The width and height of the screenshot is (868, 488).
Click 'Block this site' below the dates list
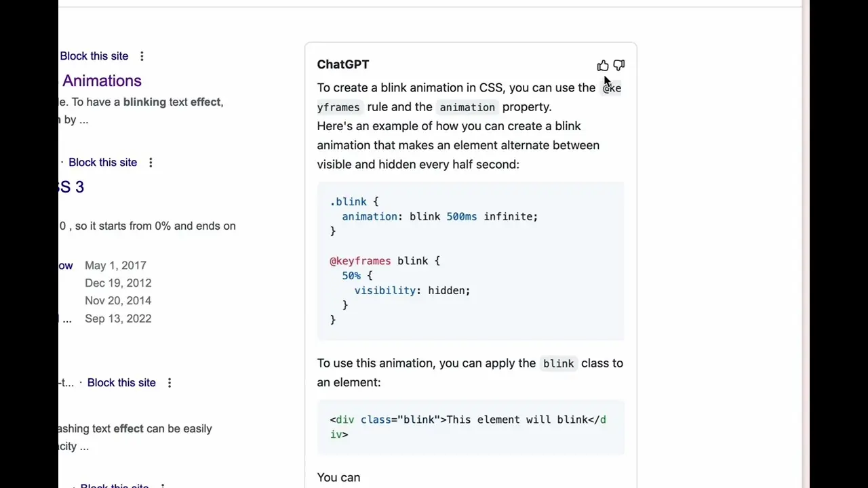pos(121,383)
